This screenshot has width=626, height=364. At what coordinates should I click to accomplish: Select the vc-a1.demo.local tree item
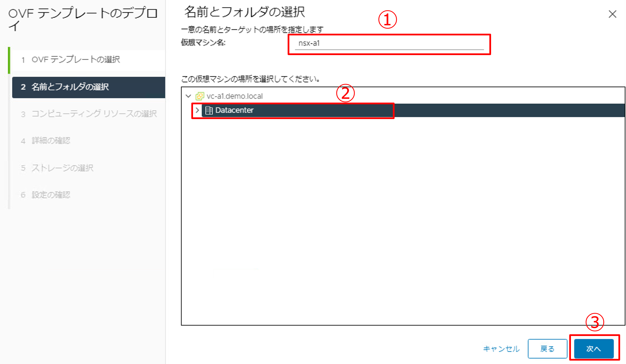[x=234, y=96]
